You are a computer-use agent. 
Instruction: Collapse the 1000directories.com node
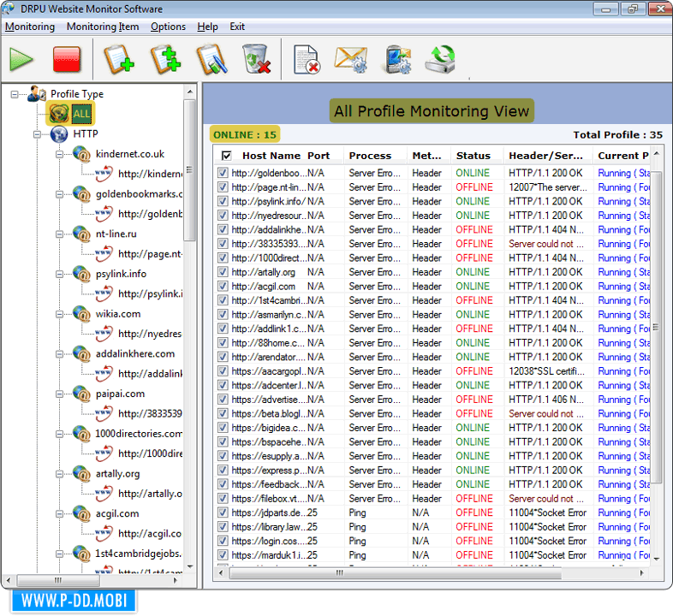tap(60, 434)
